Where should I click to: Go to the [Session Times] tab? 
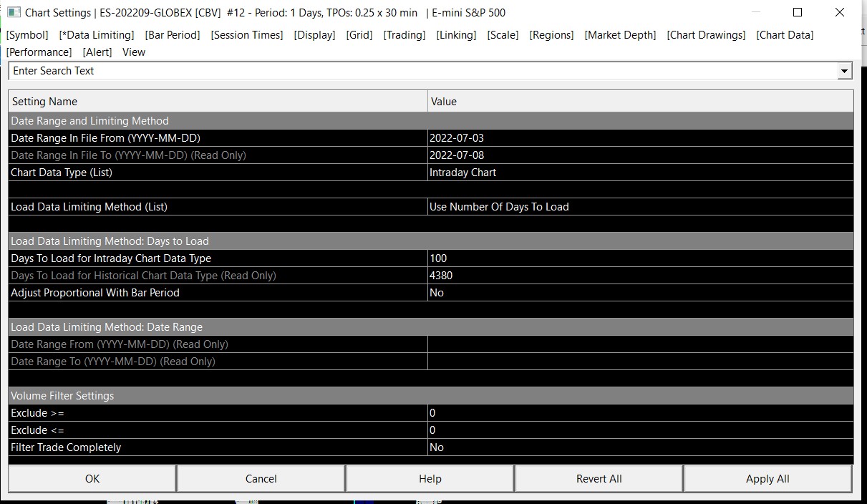click(x=247, y=35)
